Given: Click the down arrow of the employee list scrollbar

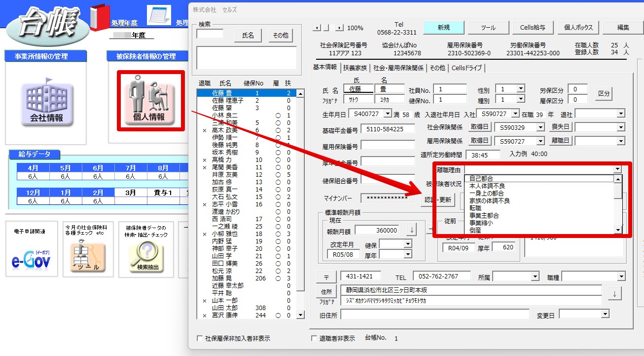Looking at the screenshot, I should [x=301, y=316].
